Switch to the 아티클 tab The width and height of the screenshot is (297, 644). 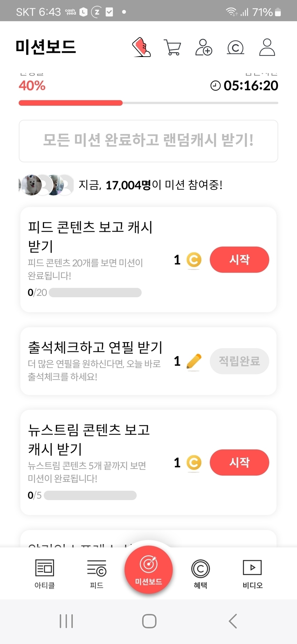click(44, 574)
